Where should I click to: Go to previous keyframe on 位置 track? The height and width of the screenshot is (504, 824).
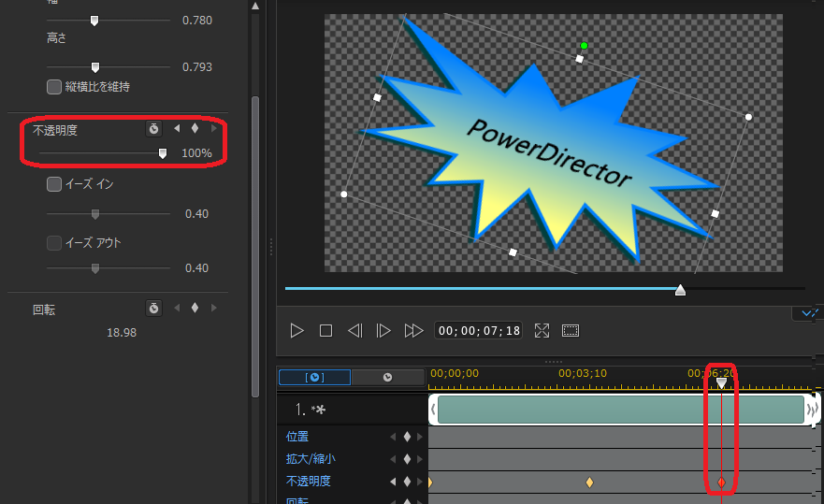coord(393,437)
